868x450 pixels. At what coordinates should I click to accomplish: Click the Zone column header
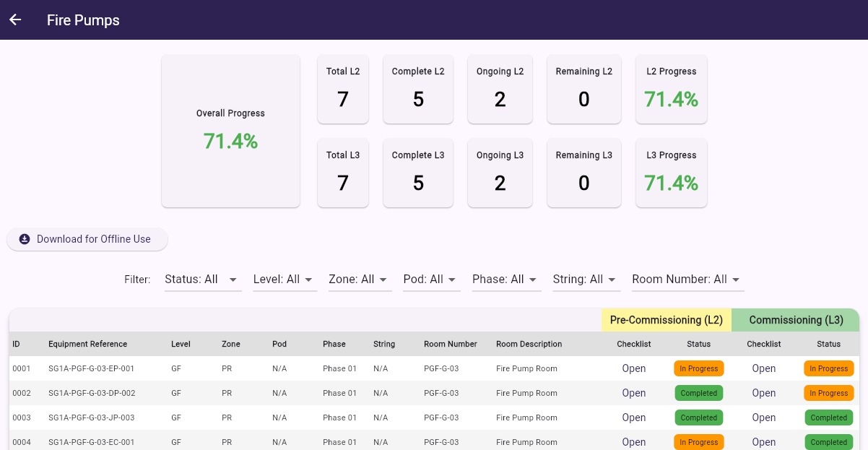tap(231, 344)
